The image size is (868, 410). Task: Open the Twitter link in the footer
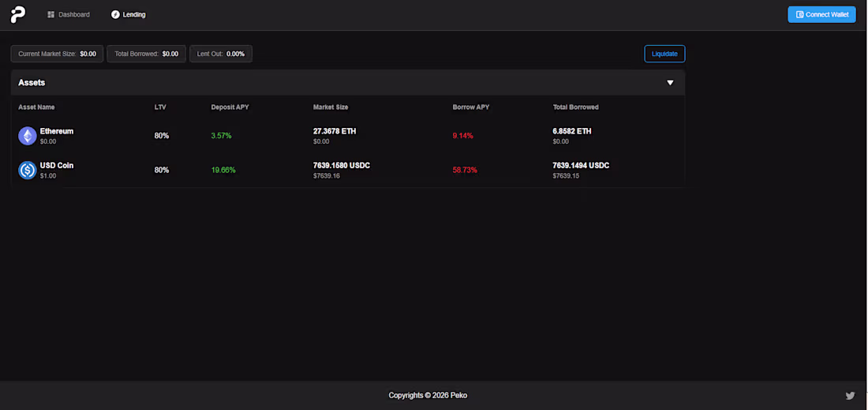coord(851,396)
